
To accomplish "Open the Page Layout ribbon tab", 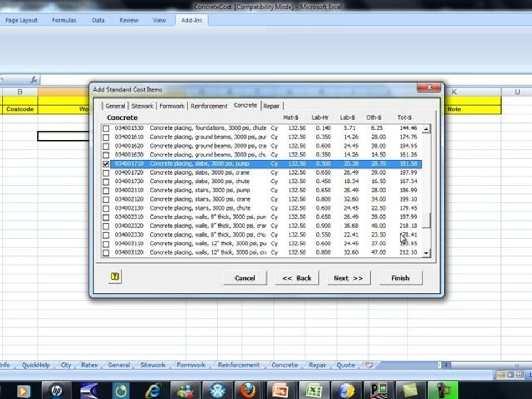I will [22, 21].
